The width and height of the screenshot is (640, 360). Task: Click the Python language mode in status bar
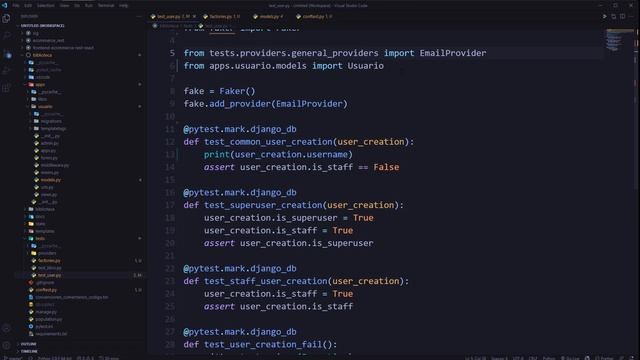(x=549, y=358)
